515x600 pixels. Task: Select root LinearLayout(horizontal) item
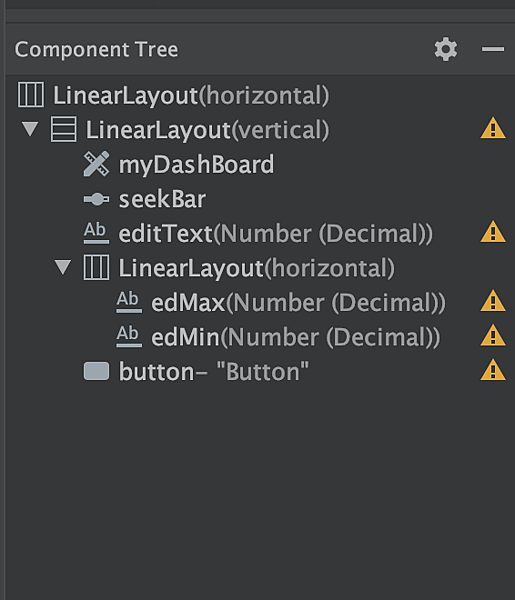click(x=173, y=95)
